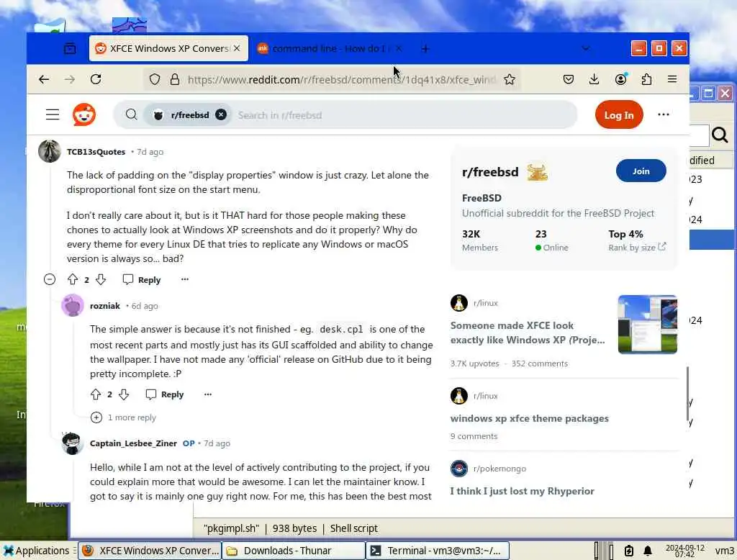Downvote rozniak's comment
This screenshot has width=737, height=560.
click(124, 394)
